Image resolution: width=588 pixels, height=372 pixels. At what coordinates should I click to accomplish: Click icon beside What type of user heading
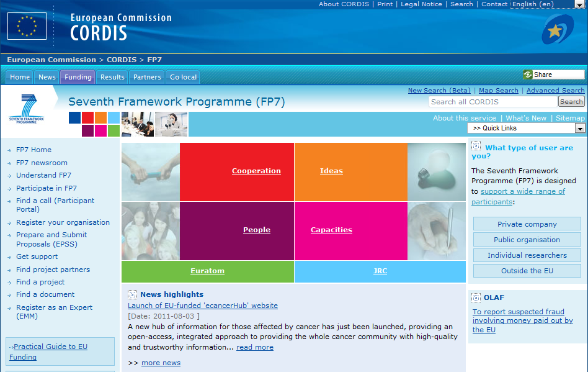click(x=476, y=146)
